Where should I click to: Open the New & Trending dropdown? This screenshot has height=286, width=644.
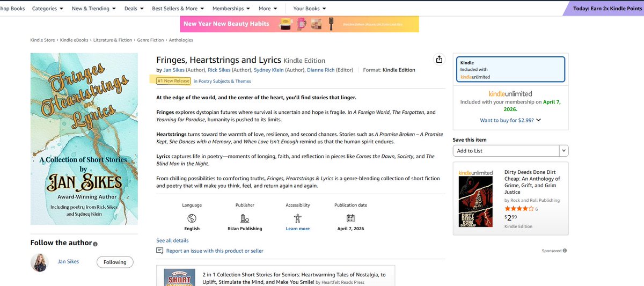point(94,9)
